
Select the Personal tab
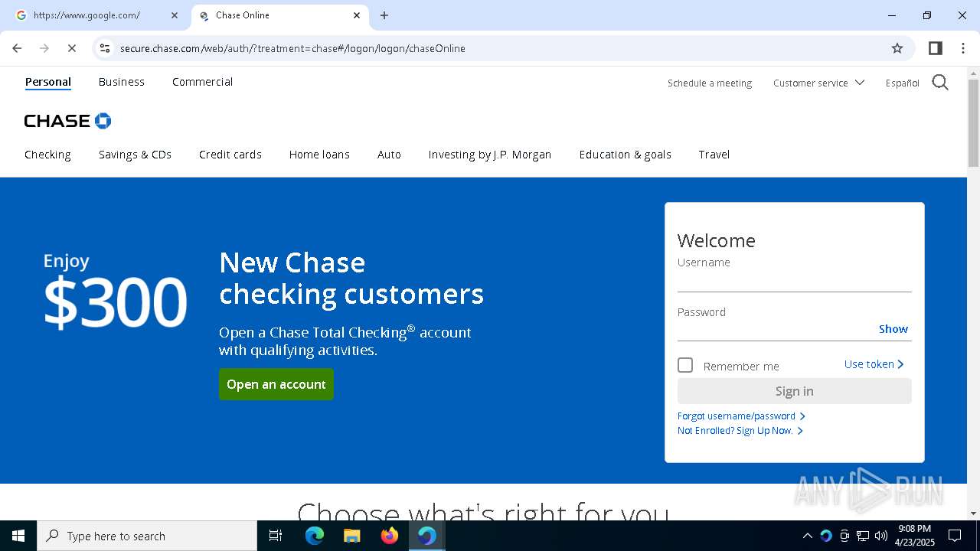tap(48, 82)
